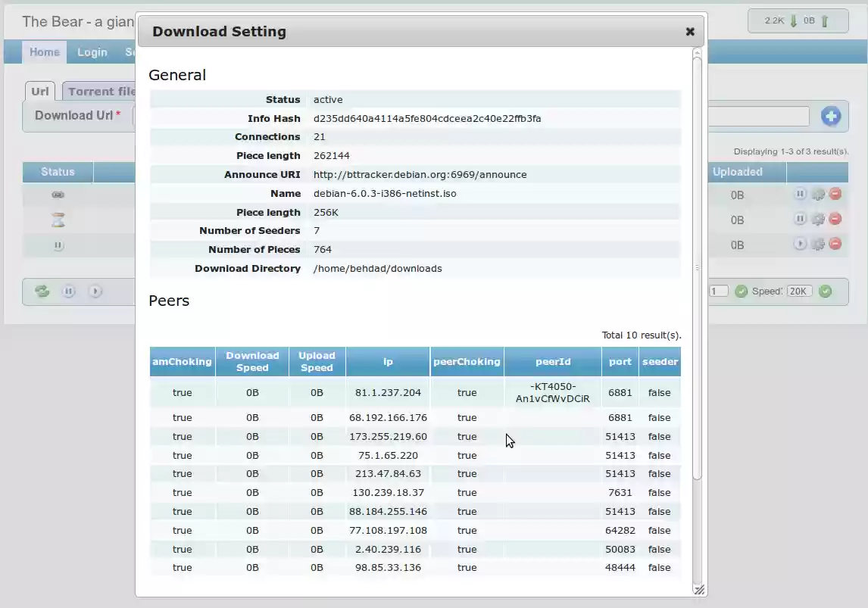The width and height of the screenshot is (868, 608).
Task: Pause all torrents via toolbar pause icon
Action: pos(69,291)
